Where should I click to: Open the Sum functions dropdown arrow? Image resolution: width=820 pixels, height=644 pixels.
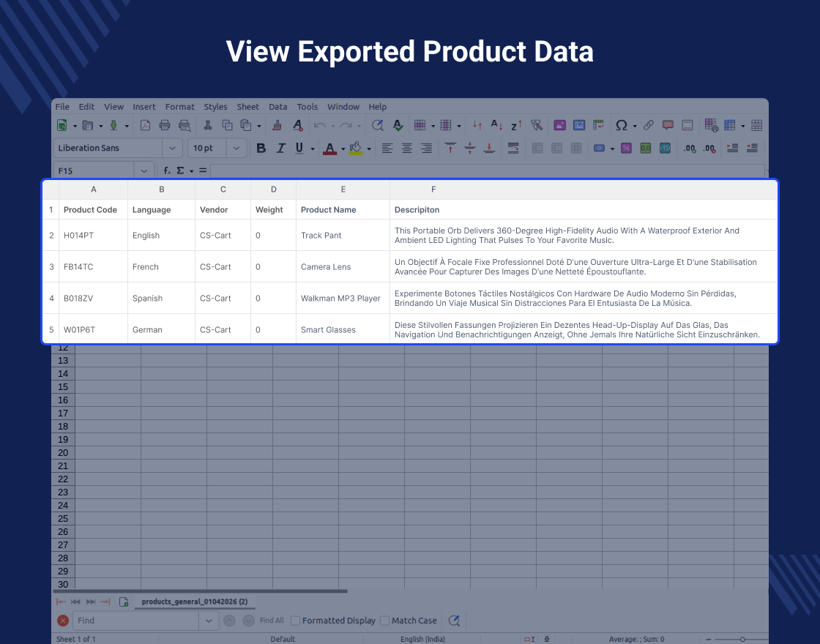click(x=191, y=171)
